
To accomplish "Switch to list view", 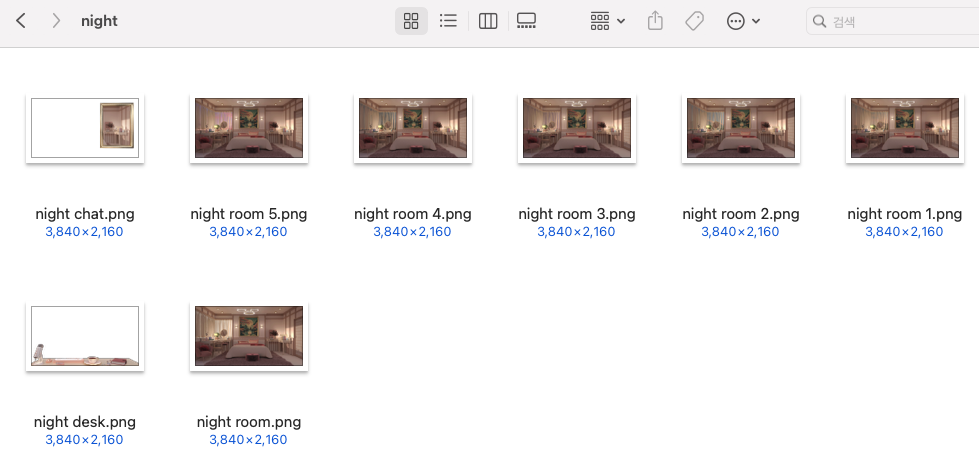I will coord(448,21).
